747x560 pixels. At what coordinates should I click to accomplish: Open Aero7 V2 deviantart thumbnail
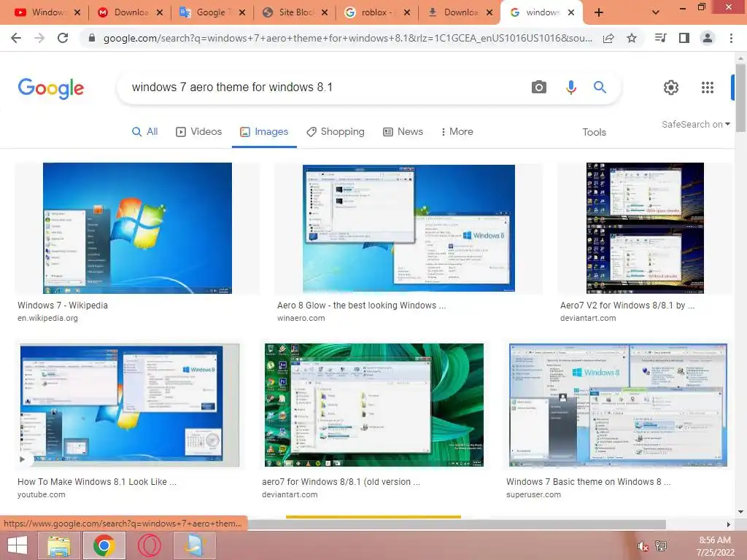[x=645, y=228]
